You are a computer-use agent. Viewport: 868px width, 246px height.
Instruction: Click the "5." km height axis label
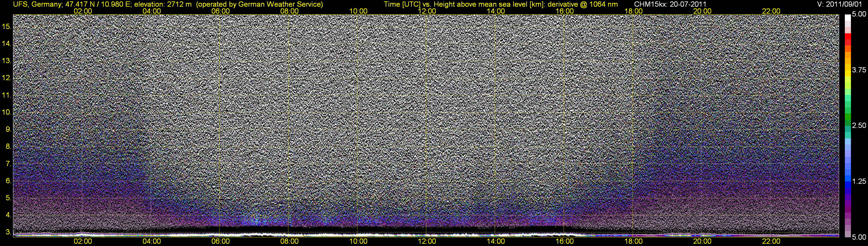pyautogui.click(x=8, y=198)
